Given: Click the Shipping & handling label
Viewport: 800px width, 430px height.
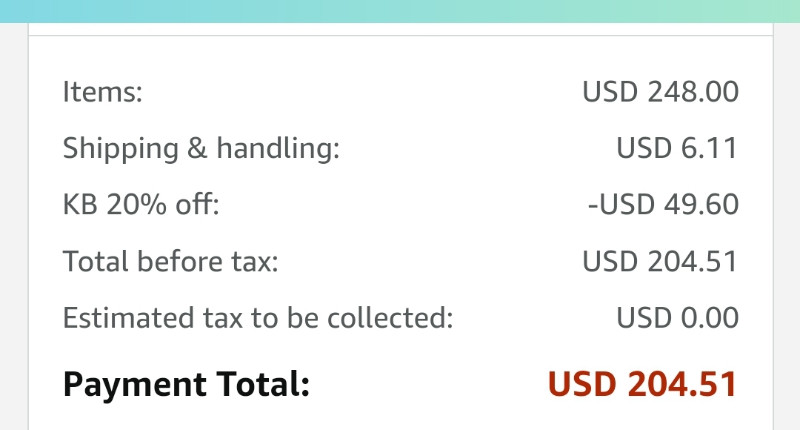Looking at the screenshot, I should (201, 148).
